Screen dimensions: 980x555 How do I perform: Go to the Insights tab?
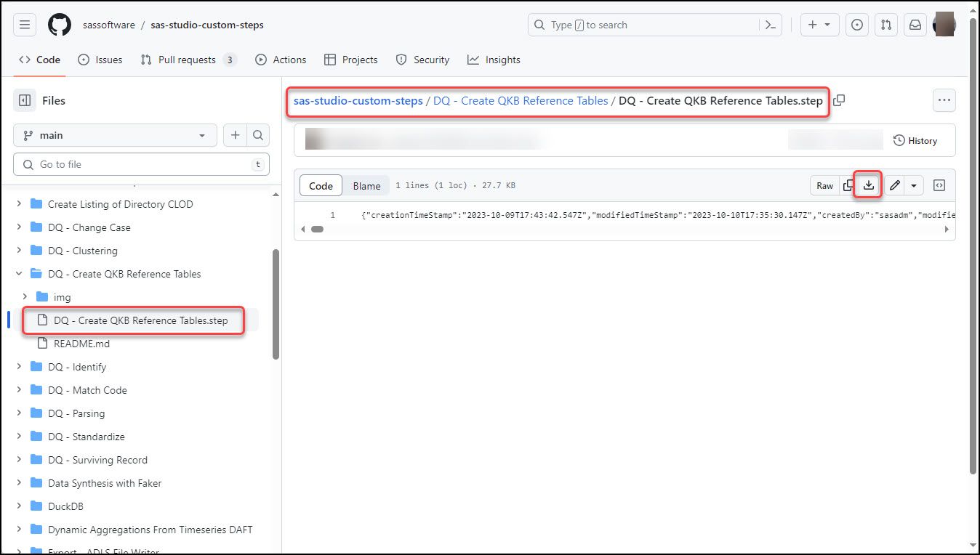click(x=494, y=60)
